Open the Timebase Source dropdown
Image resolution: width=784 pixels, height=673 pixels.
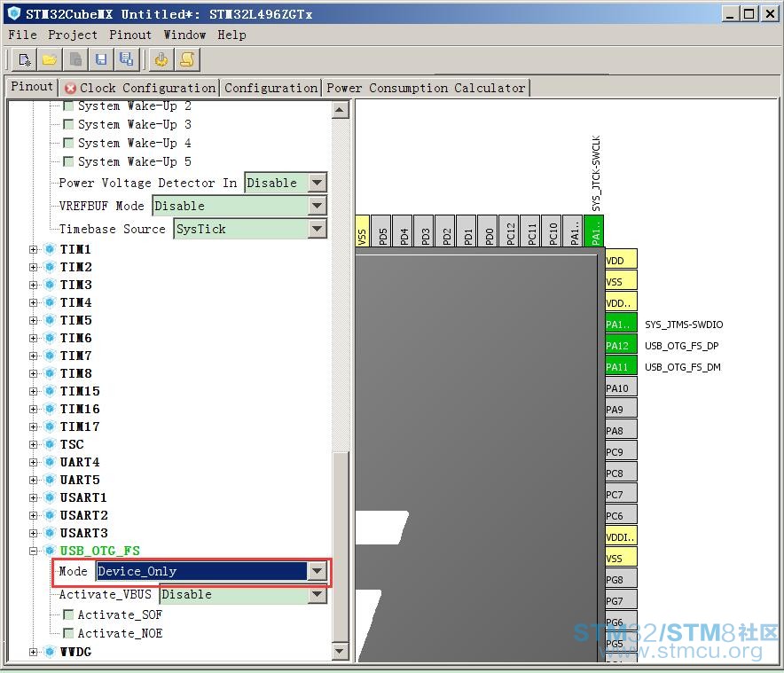(x=317, y=229)
